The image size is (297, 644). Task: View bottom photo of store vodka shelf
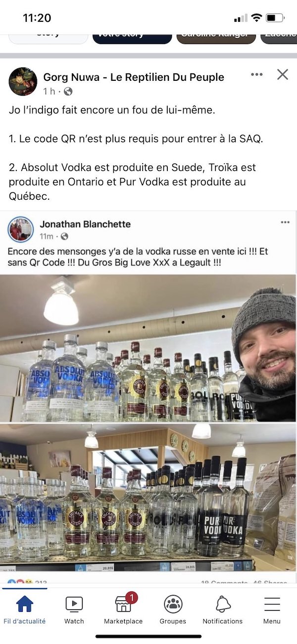tap(148, 497)
